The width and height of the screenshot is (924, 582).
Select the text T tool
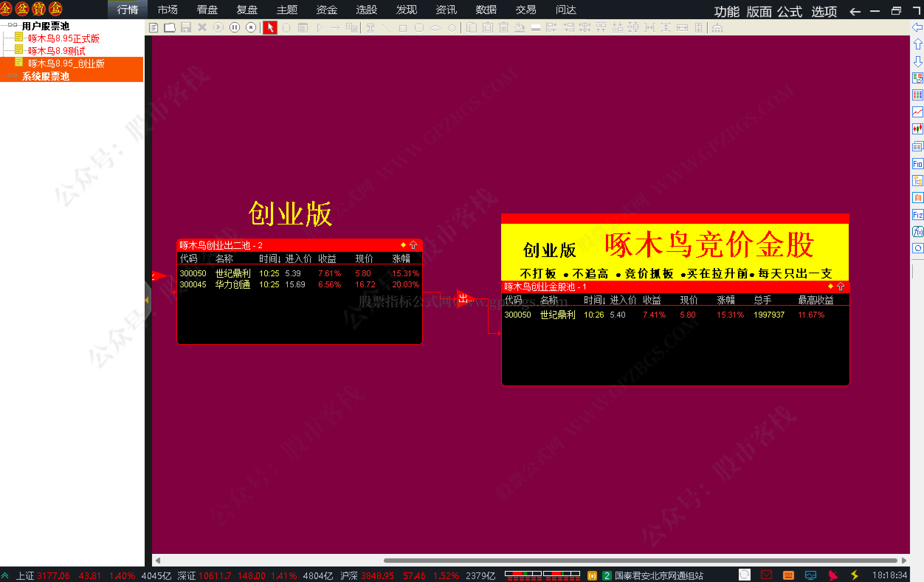(x=370, y=28)
